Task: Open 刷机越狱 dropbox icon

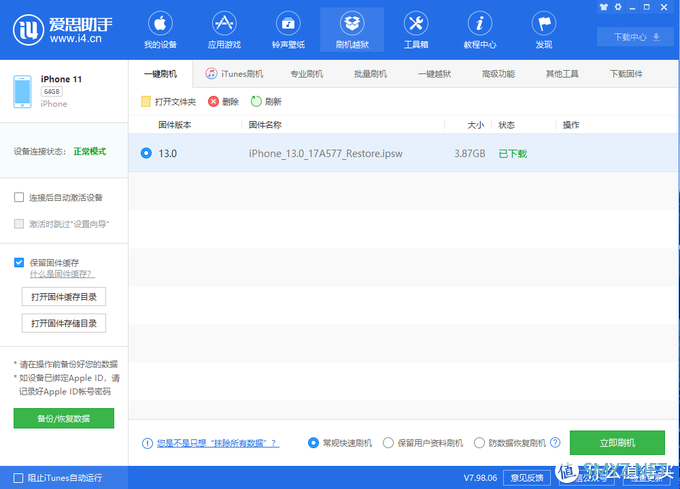Action: coord(352,23)
